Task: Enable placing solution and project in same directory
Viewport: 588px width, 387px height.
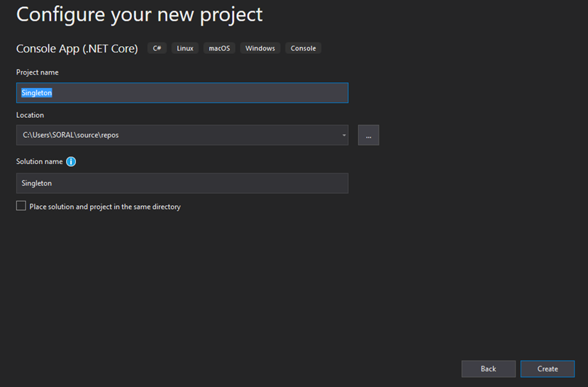Action: [21, 206]
